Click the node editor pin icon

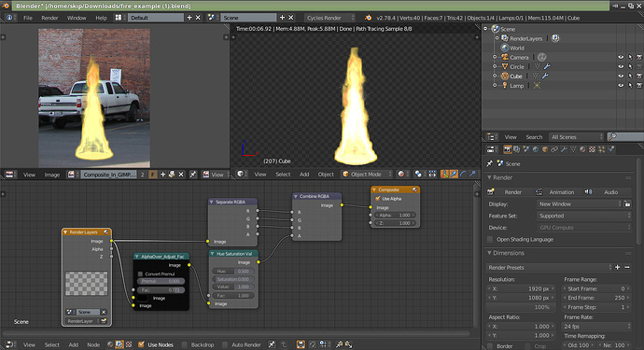click(272, 344)
